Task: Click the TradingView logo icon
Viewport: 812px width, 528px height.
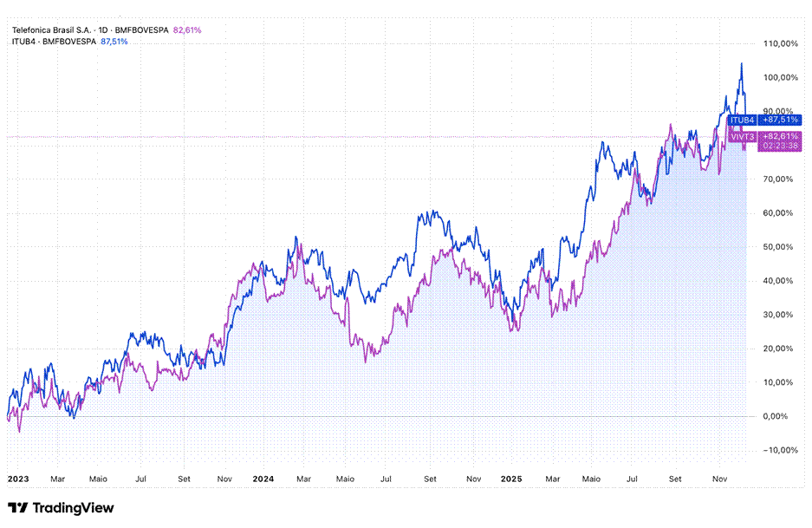Action: 17,508
